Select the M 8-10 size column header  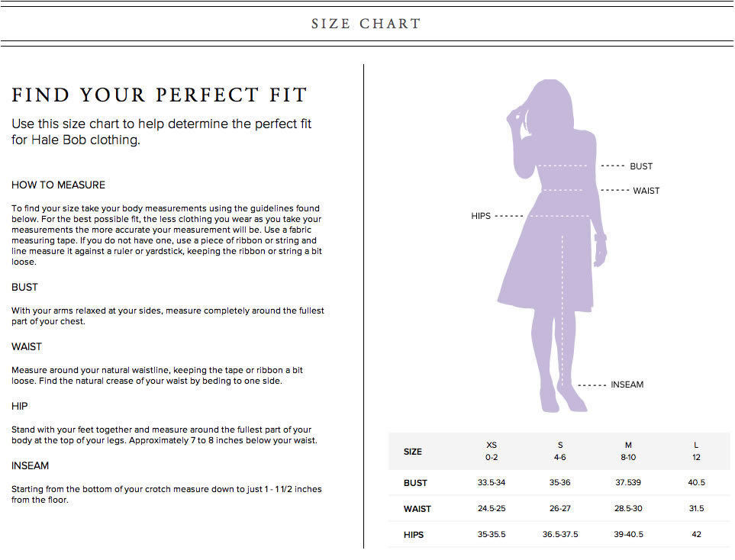coord(628,451)
